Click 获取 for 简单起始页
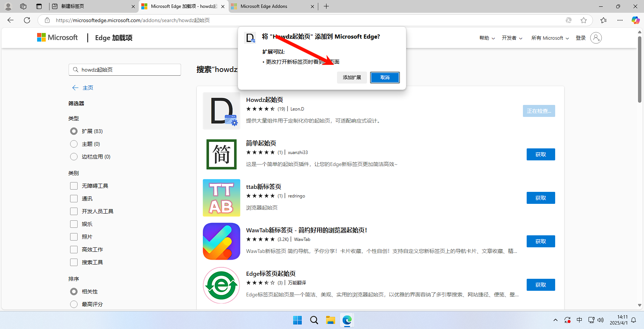Image resolution: width=644 pixels, height=329 pixels. [x=541, y=154]
